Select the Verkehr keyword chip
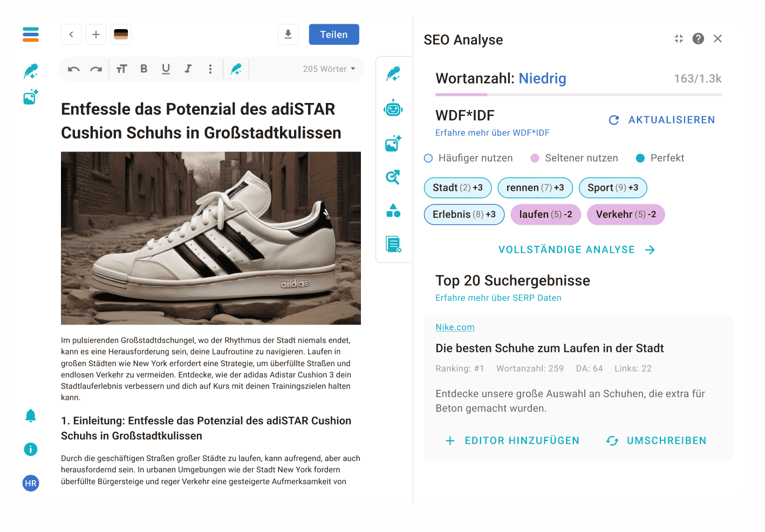The height and width of the screenshot is (532, 765). pos(626,215)
